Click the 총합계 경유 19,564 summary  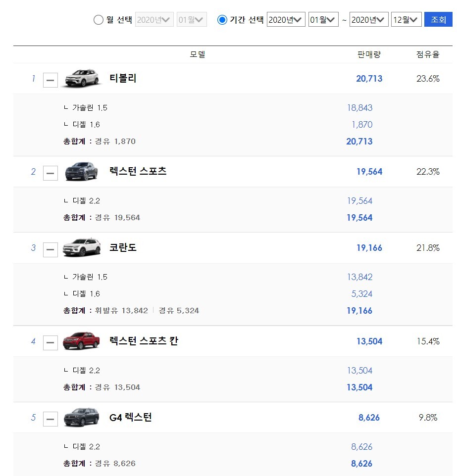pyautogui.click(x=102, y=217)
